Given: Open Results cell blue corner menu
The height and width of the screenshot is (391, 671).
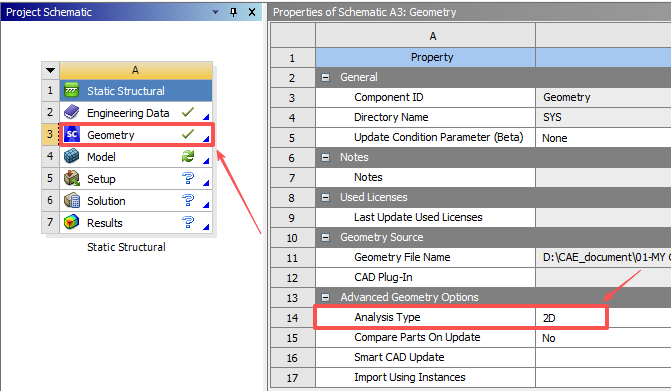Looking at the screenshot, I should [206, 227].
